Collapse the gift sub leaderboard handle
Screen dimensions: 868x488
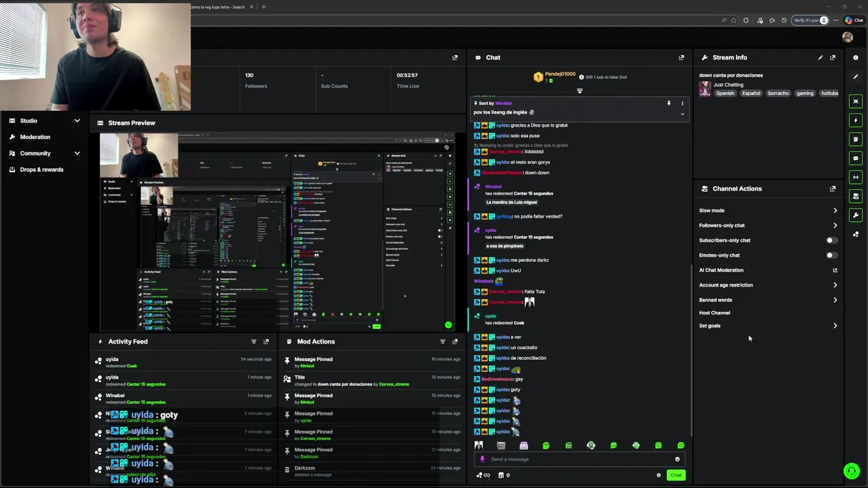(579, 91)
